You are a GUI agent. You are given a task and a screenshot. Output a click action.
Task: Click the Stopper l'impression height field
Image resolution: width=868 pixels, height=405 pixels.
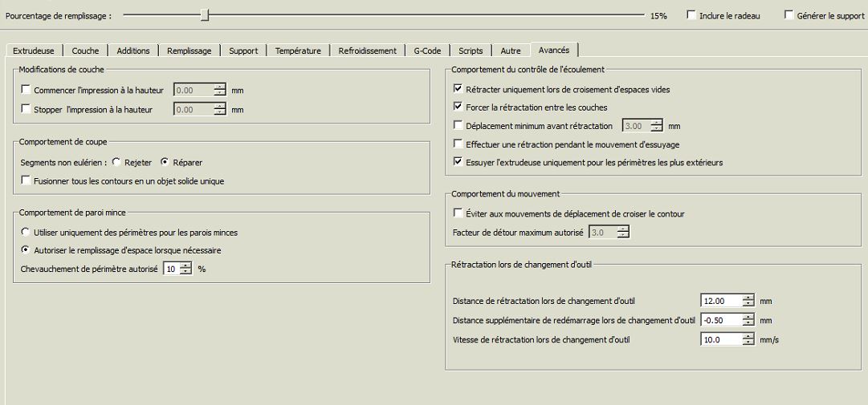pyautogui.click(x=194, y=109)
